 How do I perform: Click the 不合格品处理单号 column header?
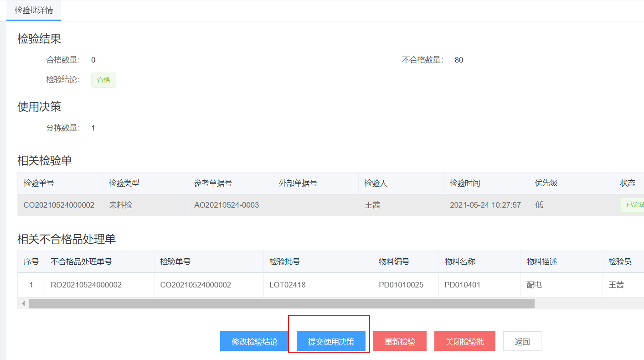81,261
